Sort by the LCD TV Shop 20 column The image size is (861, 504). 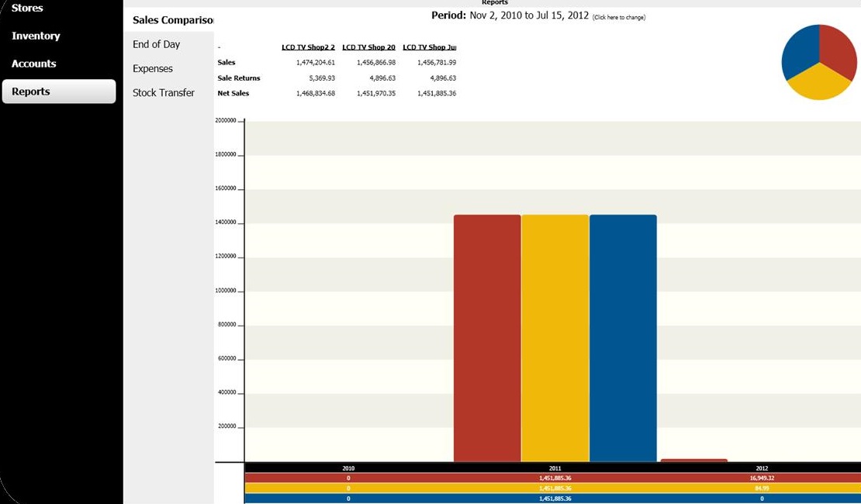[x=368, y=47]
